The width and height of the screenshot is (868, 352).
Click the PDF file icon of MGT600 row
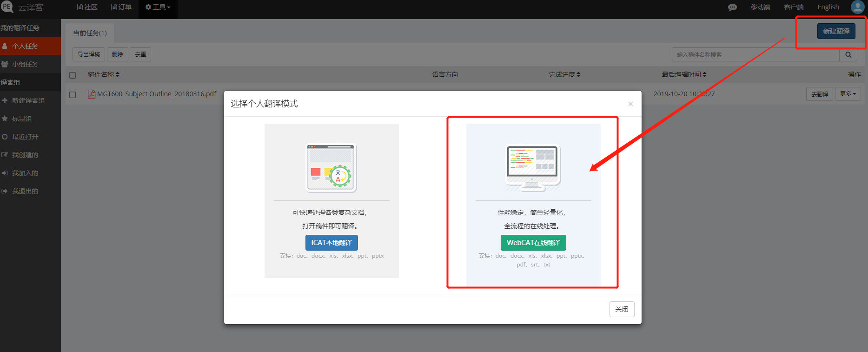click(x=92, y=94)
